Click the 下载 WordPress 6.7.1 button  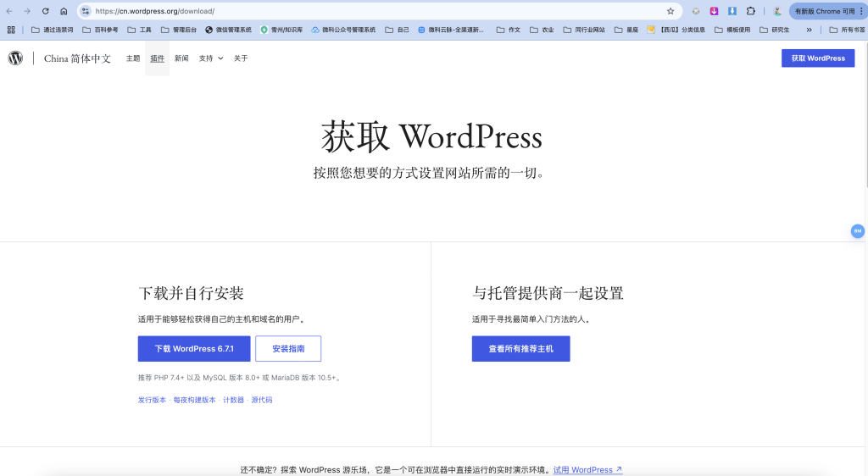coord(194,349)
